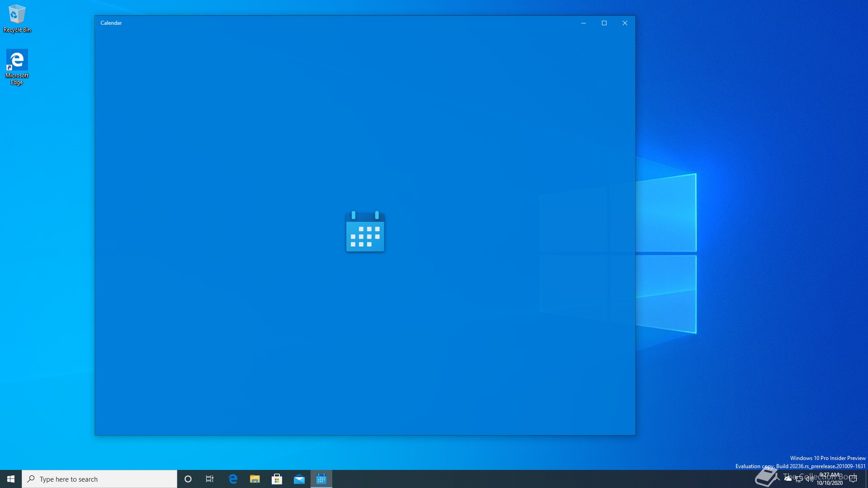The image size is (868, 488).
Task: Click the Show desktop sliver at taskbar end
Action: (x=866, y=479)
